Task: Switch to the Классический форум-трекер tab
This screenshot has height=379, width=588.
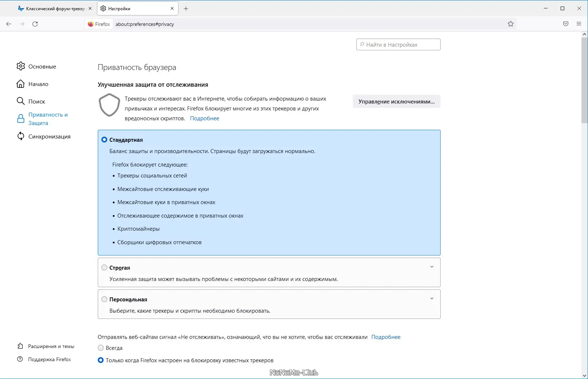Action: (x=53, y=8)
